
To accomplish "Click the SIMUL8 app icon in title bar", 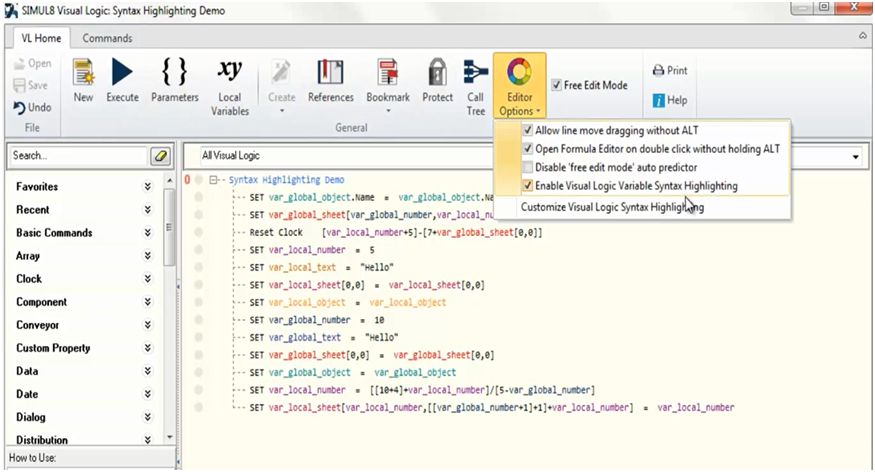I will point(11,11).
